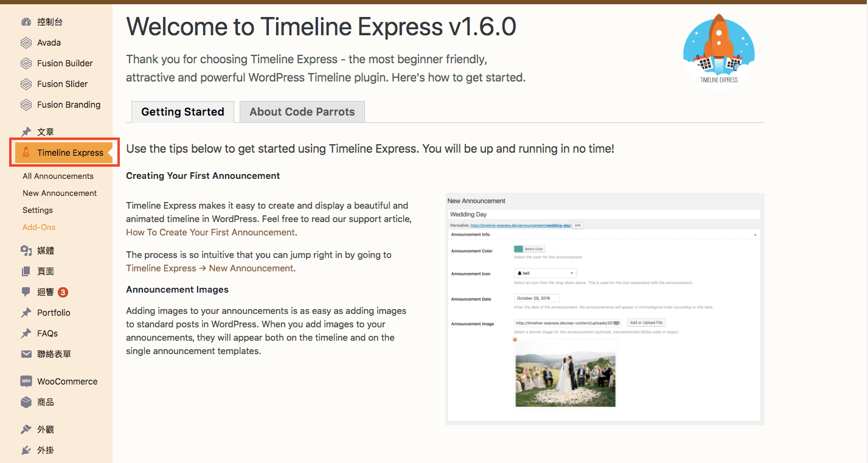Click the 控制台 dashboard gauge icon

pyautogui.click(x=26, y=22)
